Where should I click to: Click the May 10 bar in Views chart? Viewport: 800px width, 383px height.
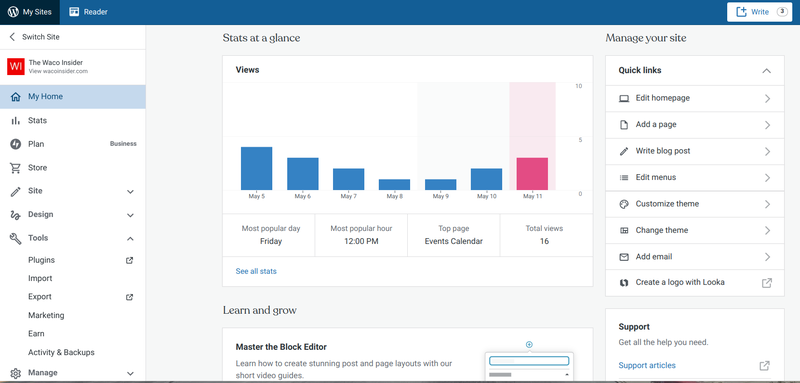pos(486,179)
